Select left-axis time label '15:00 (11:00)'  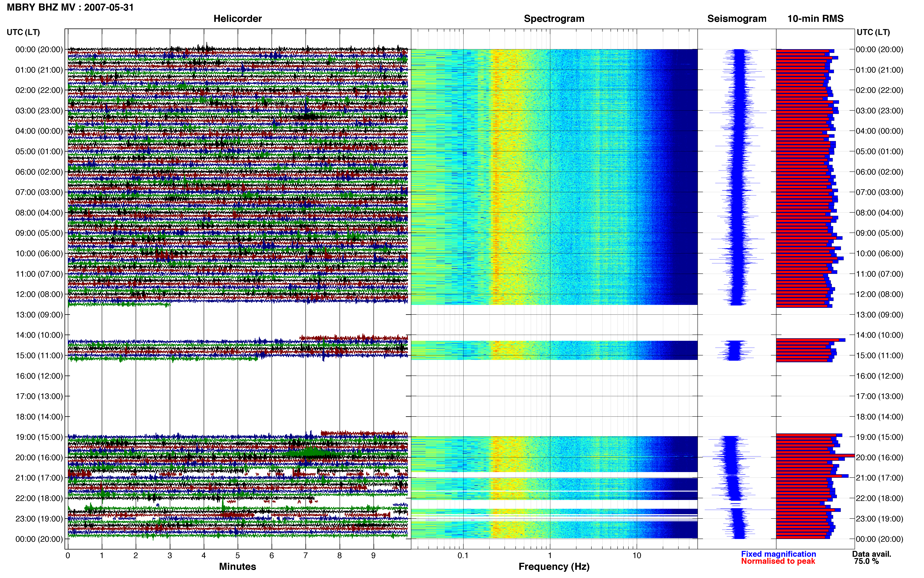pos(39,355)
